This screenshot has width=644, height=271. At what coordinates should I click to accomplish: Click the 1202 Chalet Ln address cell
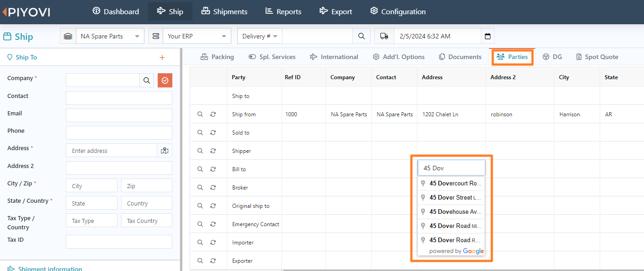click(x=451, y=114)
